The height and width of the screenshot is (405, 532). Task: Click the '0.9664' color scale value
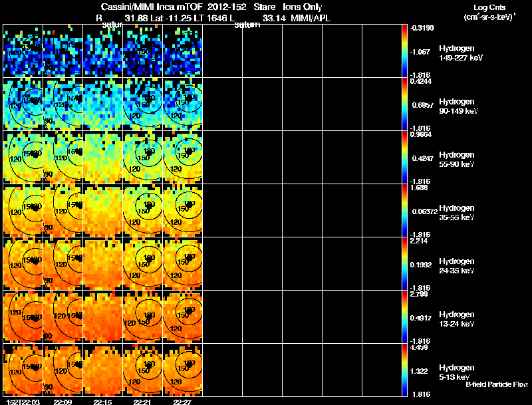(421, 134)
